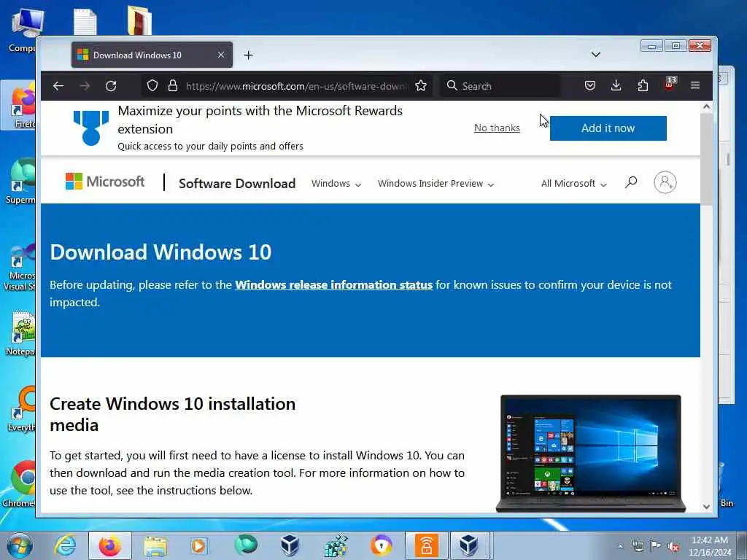The width and height of the screenshot is (747, 560).
Task: Click the Chrome desktop shortcut
Action: (x=21, y=482)
